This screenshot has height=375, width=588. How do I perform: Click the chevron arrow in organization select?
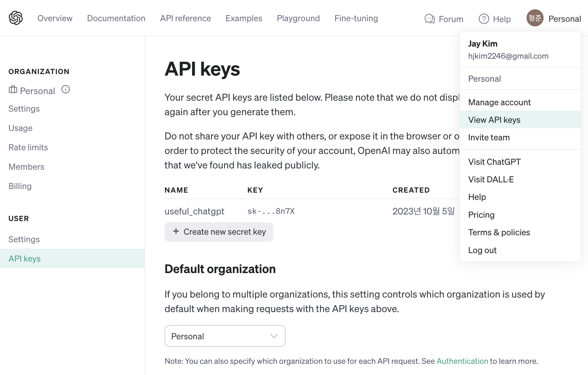pyautogui.click(x=274, y=336)
